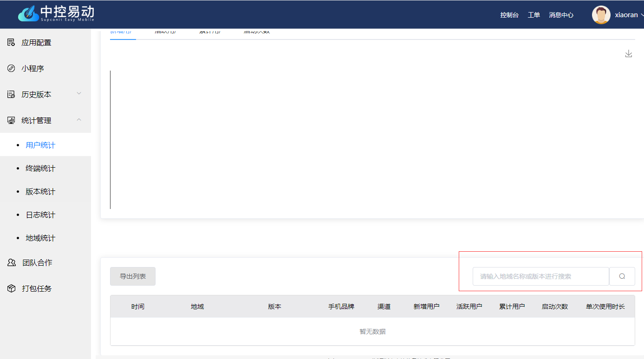The width and height of the screenshot is (644, 359).
Task: Click the 统计管理 chart icon
Action: coord(11,120)
